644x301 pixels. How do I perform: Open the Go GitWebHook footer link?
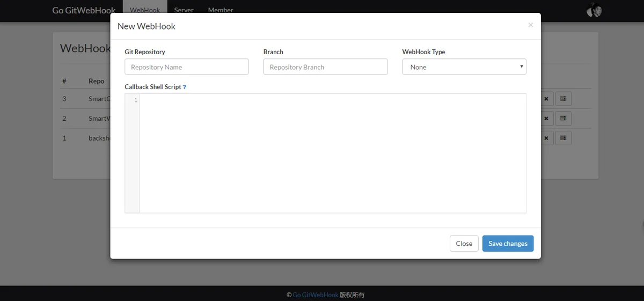(315, 295)
